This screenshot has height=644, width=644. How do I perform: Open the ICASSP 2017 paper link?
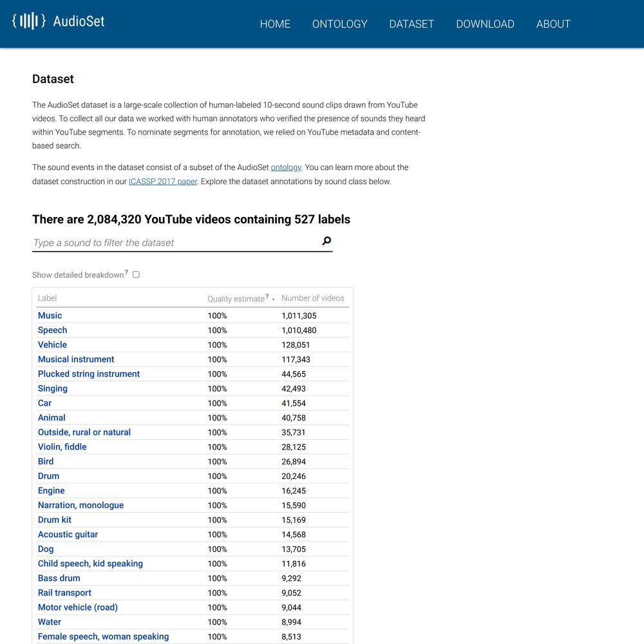click(x=163, y=182)
